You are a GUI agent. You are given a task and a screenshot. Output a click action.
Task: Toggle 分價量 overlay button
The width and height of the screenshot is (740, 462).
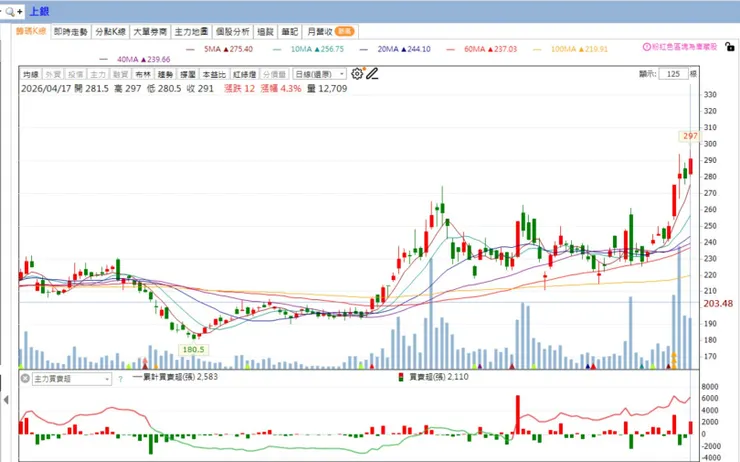coord(274,75)
